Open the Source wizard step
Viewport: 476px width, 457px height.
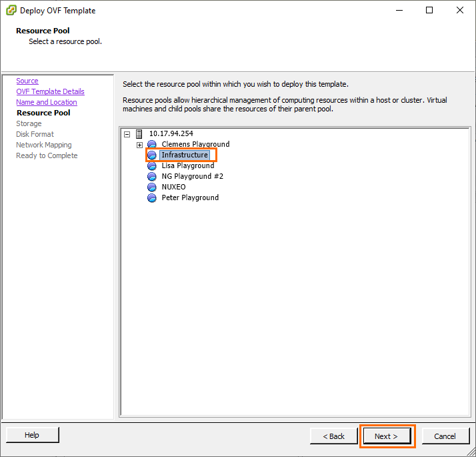(x=27, y=81)
